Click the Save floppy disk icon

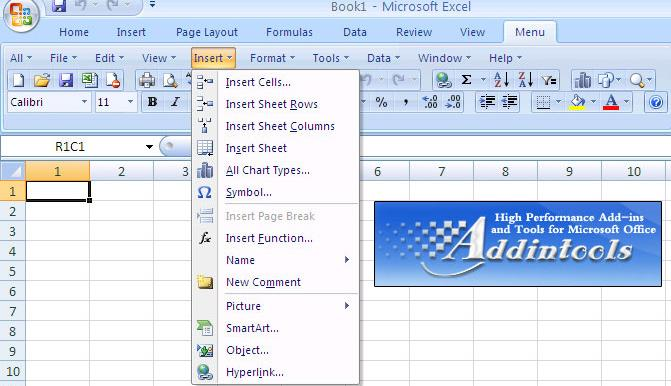pos(65,80)
